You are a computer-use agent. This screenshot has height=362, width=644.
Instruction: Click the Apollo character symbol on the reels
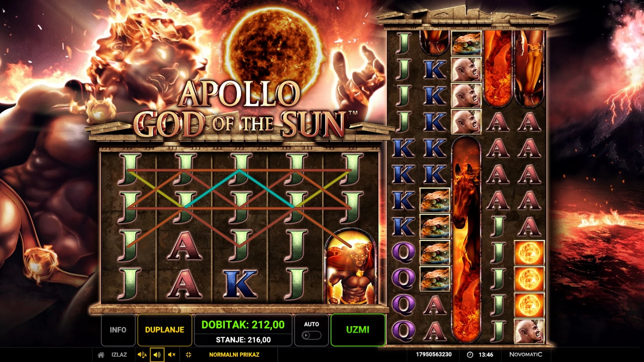click(x=351, y=267)
